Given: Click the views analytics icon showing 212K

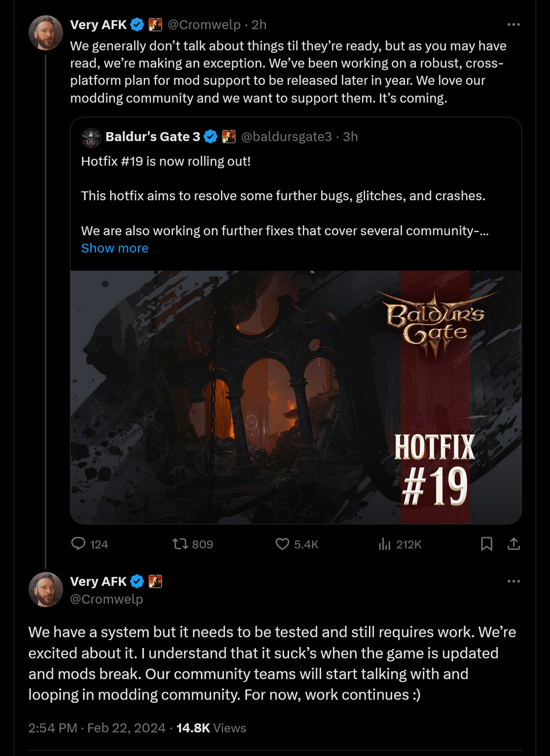Looking at the screenshot, I should [x=385, y=544].
